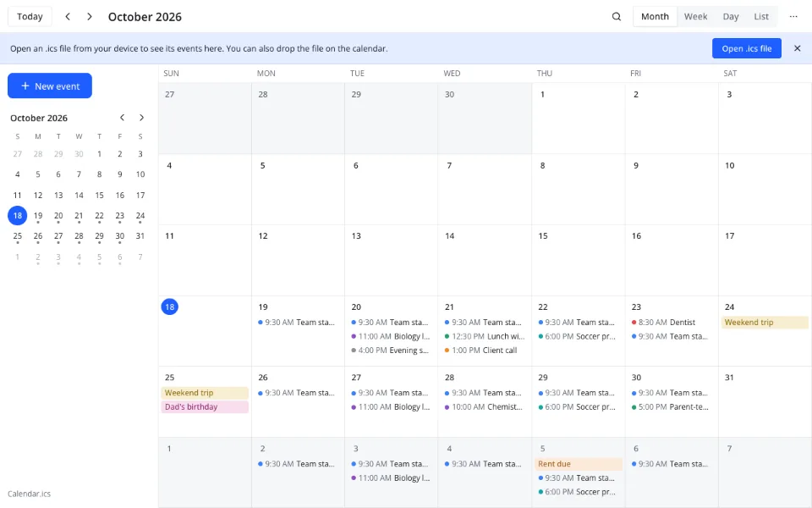812x508 pixels.
Task: Open 9:30 AM Team standup on 28
Action: click(x=483, y=393)
